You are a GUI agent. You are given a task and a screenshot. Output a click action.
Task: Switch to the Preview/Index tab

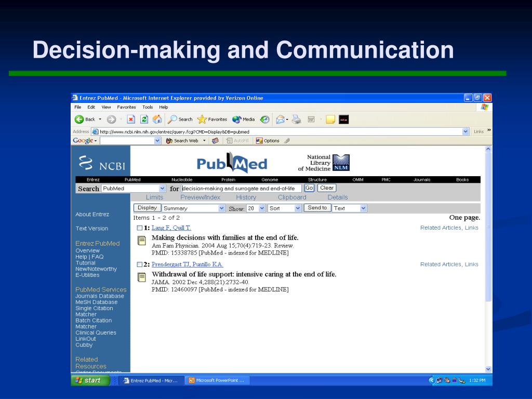click(x=200, y=197)
